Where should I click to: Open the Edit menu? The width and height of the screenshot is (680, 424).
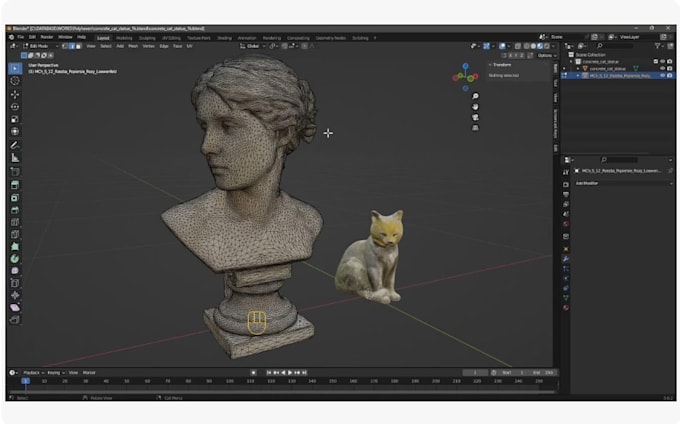33,37
